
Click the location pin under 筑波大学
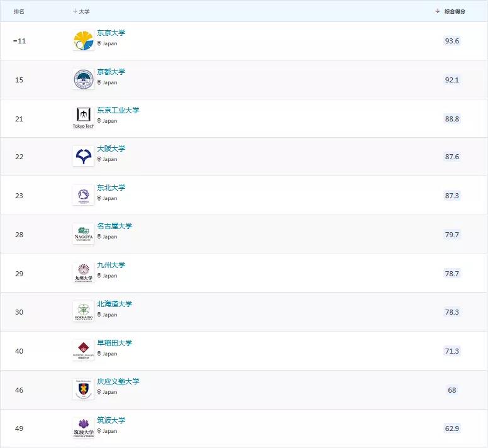[99, 431]
